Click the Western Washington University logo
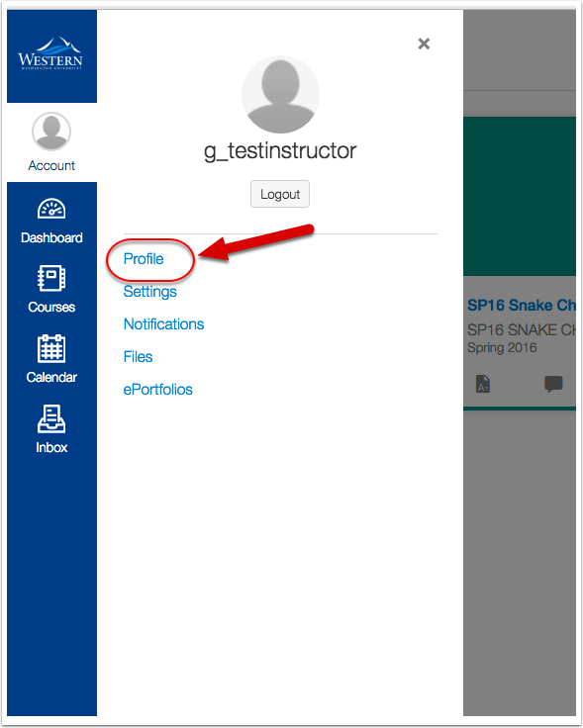 click(x=50, y=53)
